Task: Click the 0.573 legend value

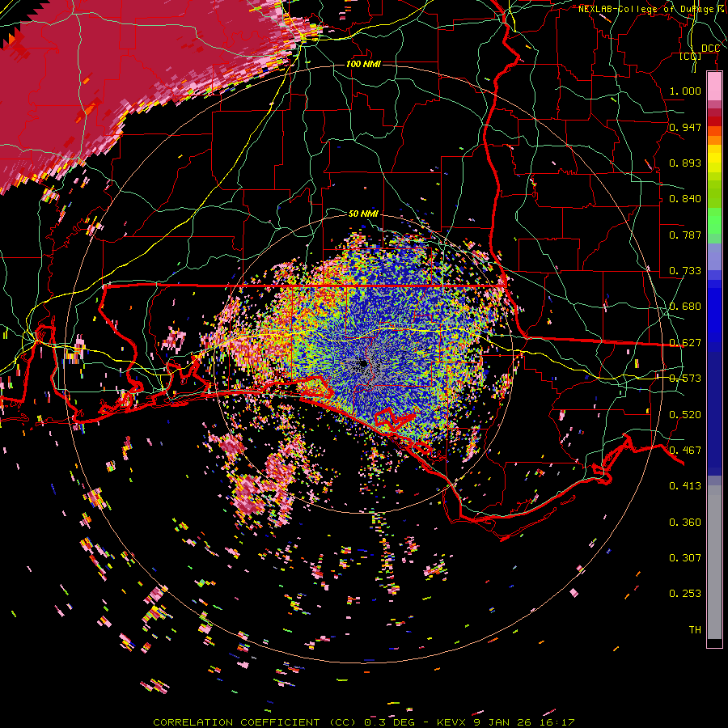Action: click(685, 379)
